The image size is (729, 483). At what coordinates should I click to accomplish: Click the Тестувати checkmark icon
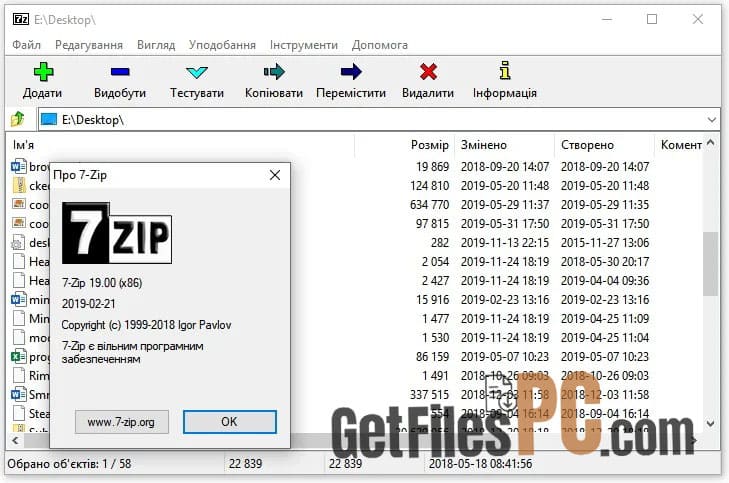pos(197,72)
